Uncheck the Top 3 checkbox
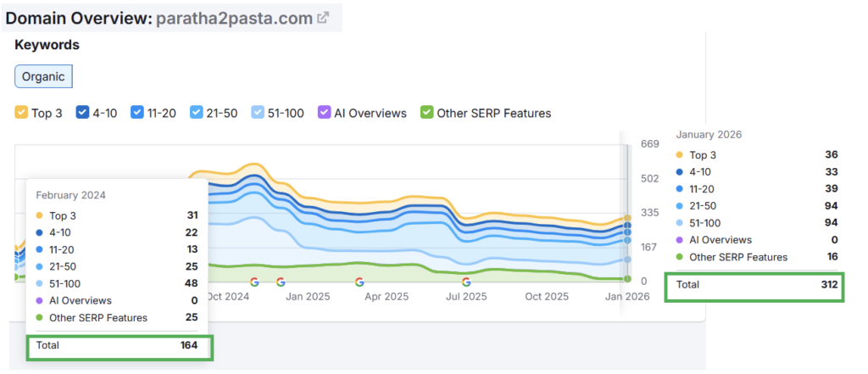 pyautogui.click(x=21, y=113)
